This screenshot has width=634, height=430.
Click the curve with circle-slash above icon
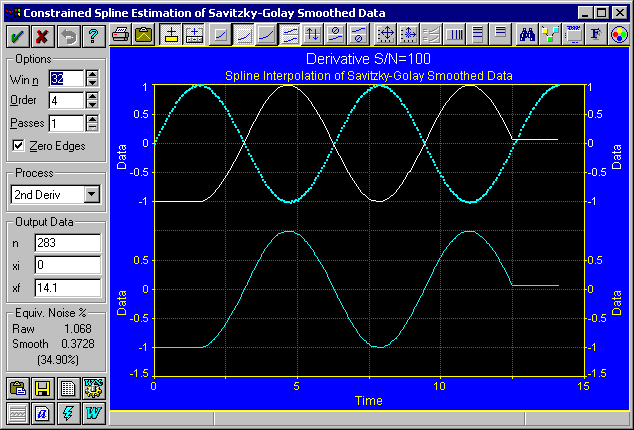pyautogui.click(x=336, y=35)
